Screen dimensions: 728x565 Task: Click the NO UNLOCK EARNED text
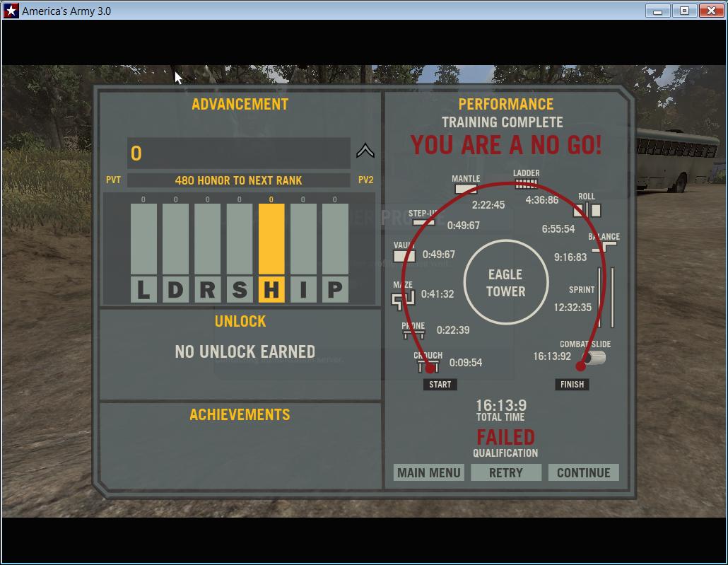click(x=245, y=351)
